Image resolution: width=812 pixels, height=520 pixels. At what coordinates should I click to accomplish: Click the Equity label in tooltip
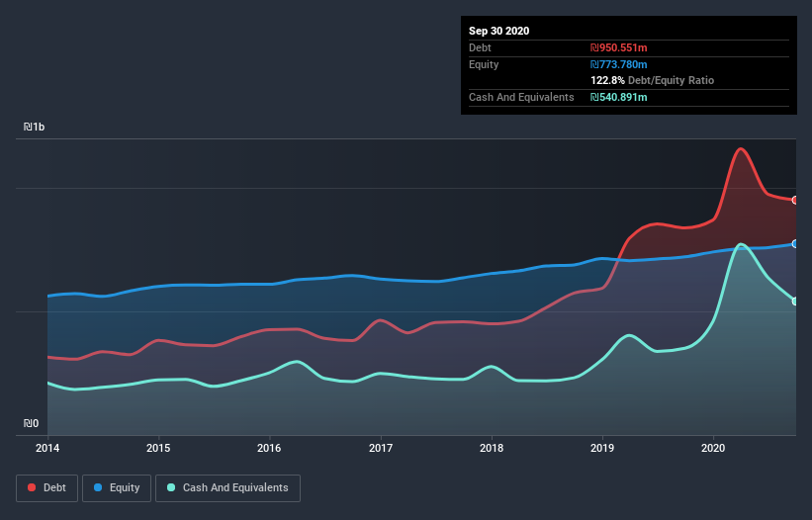(484, 64)
